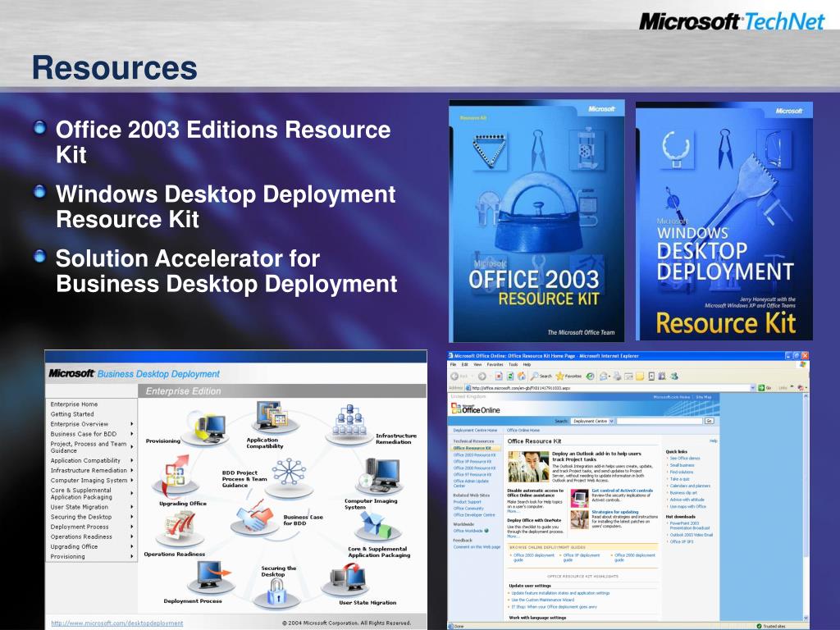Click the IE Print icon
The height and width of the screenshot is (630, 840).
pos(617,376)
